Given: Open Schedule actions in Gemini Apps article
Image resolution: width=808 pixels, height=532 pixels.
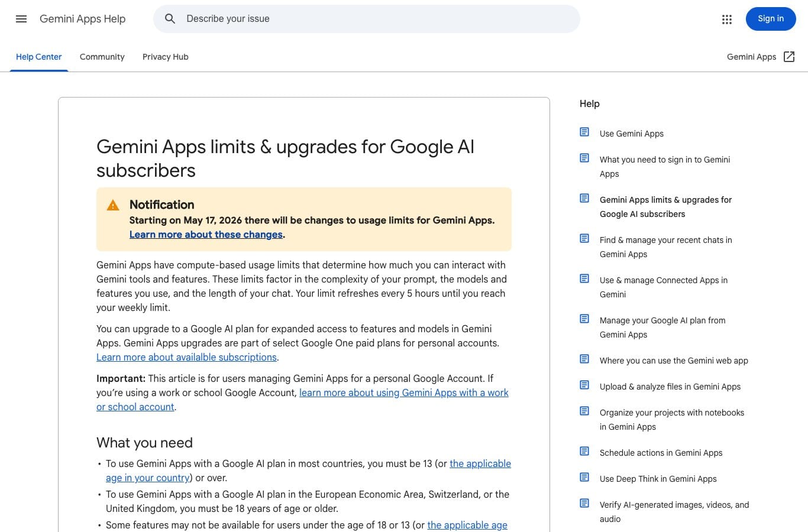Looking at the screenshot, I should click(x=661, y=453).
